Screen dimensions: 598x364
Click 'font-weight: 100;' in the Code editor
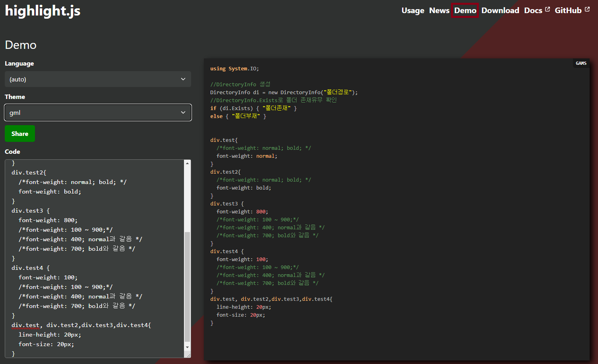pyautogui.click(x=48, y=277)
